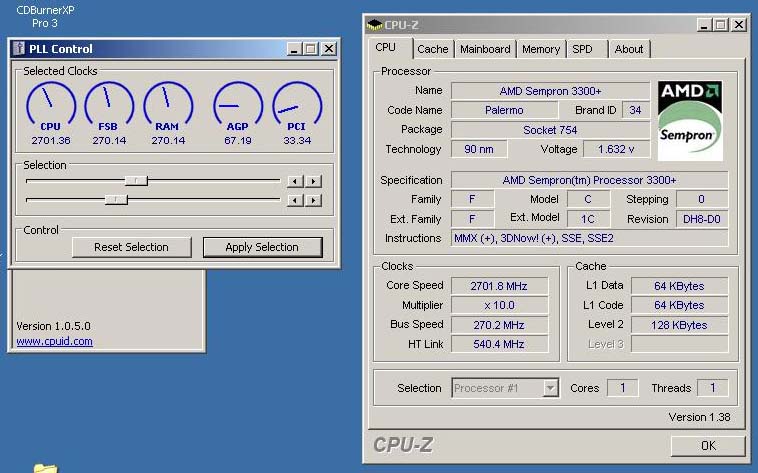Switch to the Cache tab
The height and width of the screenshot is (473, 758).
433,49
